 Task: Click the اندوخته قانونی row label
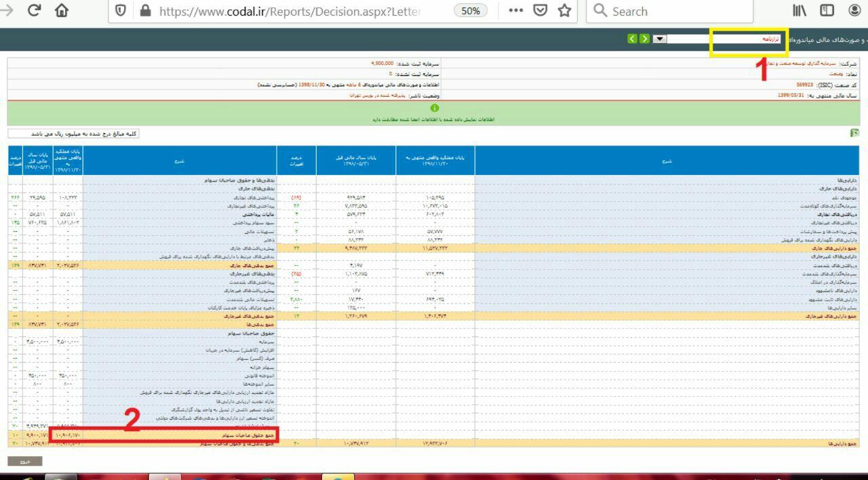pyautogui.click(x=260, y=375)
